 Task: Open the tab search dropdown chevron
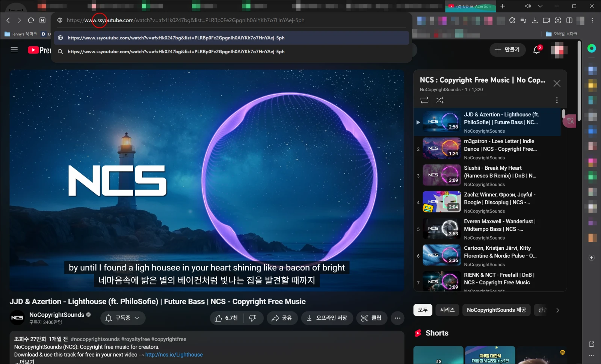pos(541,6)
